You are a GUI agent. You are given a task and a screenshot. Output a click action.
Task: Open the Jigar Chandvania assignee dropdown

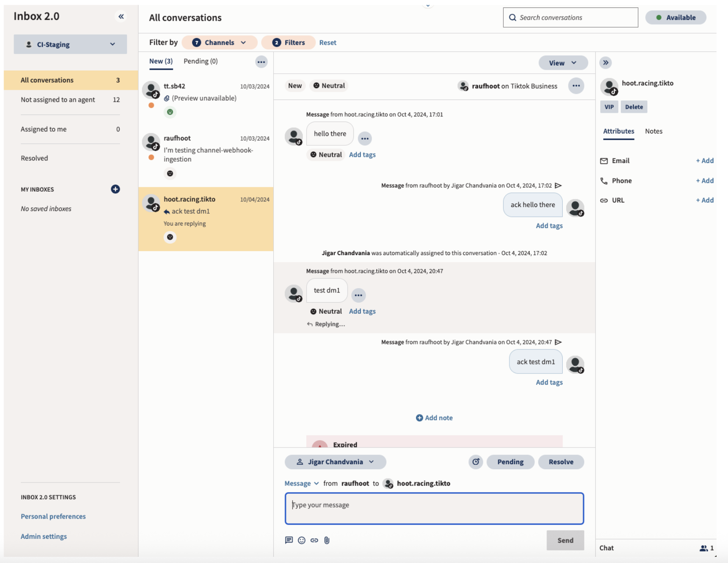[x=335, y=462]
